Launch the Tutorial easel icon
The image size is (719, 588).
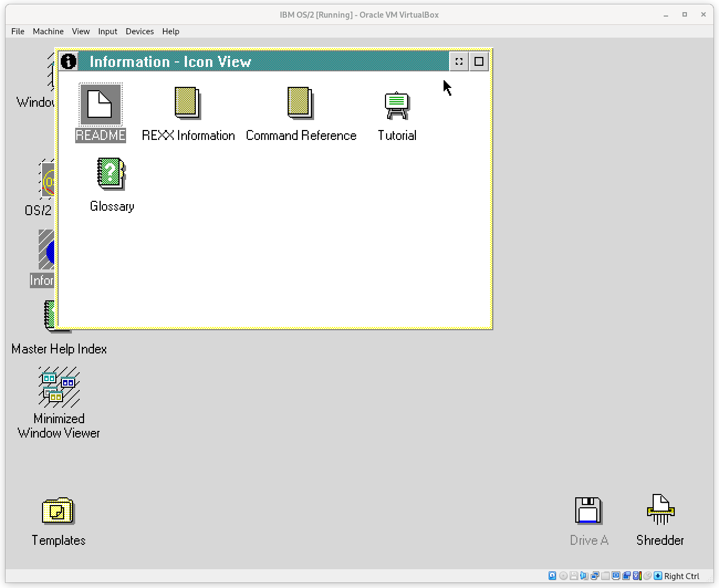tap(397, 106)
